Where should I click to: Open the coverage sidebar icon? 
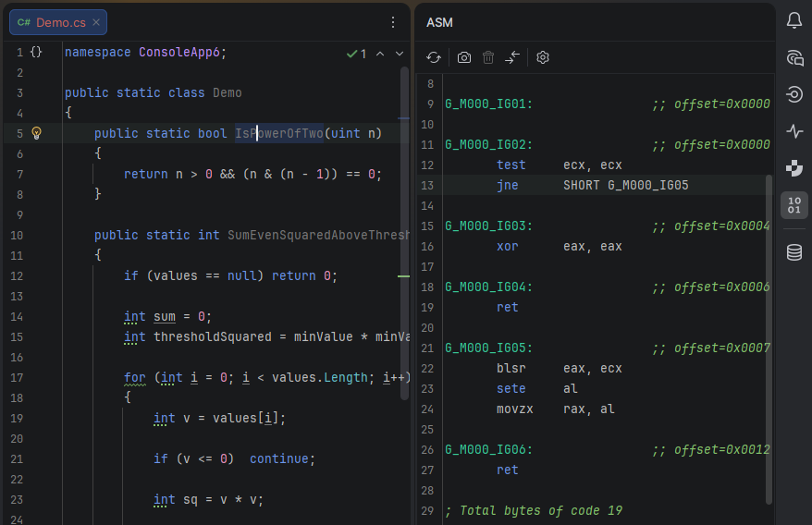[794, 168]
